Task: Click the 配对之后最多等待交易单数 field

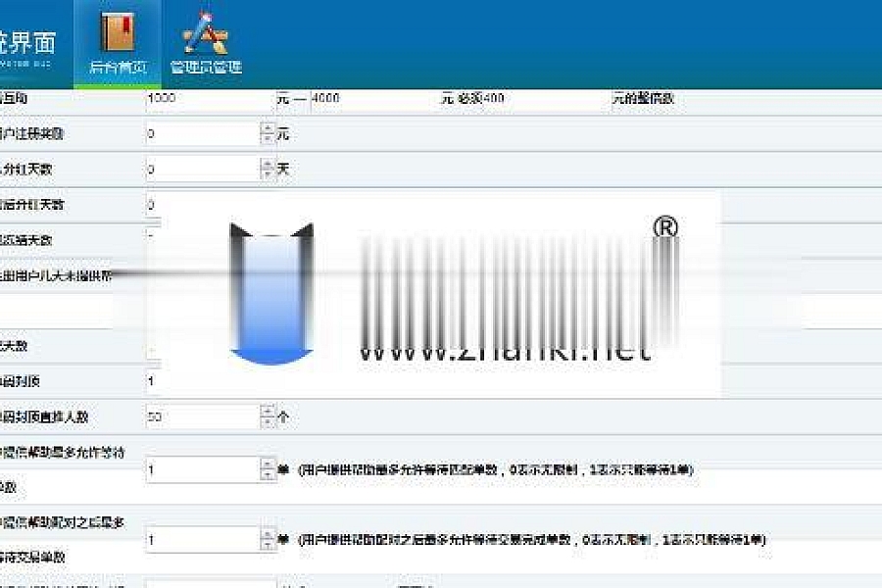Action: tap(203, 540)
